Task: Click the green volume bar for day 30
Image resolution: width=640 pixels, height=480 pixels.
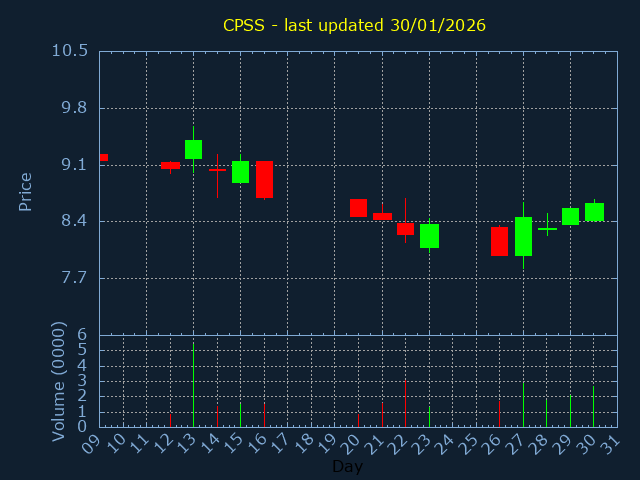Action: [x=593, y=407]
